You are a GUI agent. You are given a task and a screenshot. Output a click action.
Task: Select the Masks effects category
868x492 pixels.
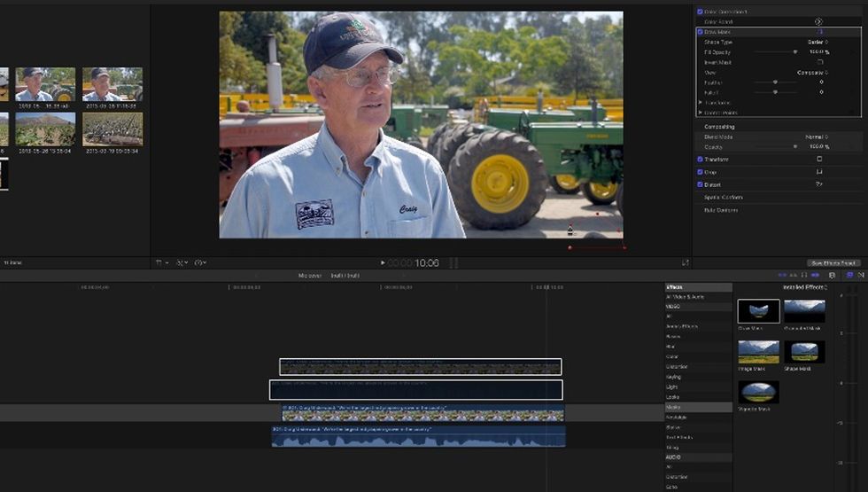(698, 407)
